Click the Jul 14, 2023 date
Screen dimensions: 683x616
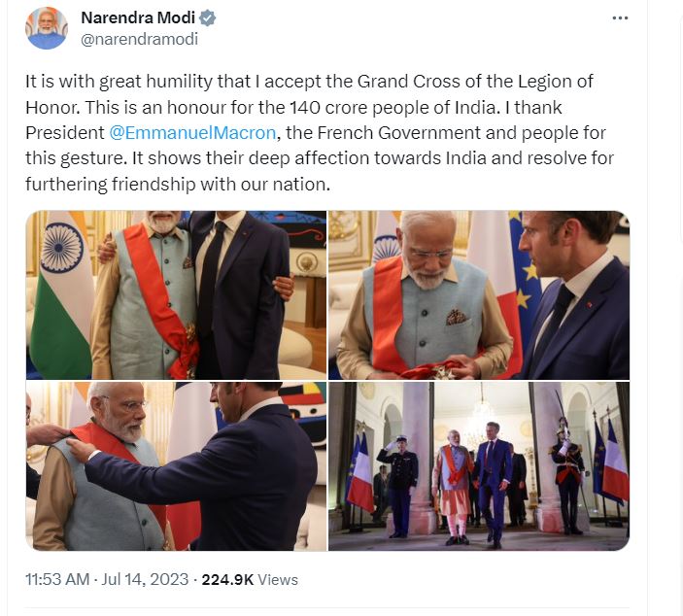click(147, 579)
